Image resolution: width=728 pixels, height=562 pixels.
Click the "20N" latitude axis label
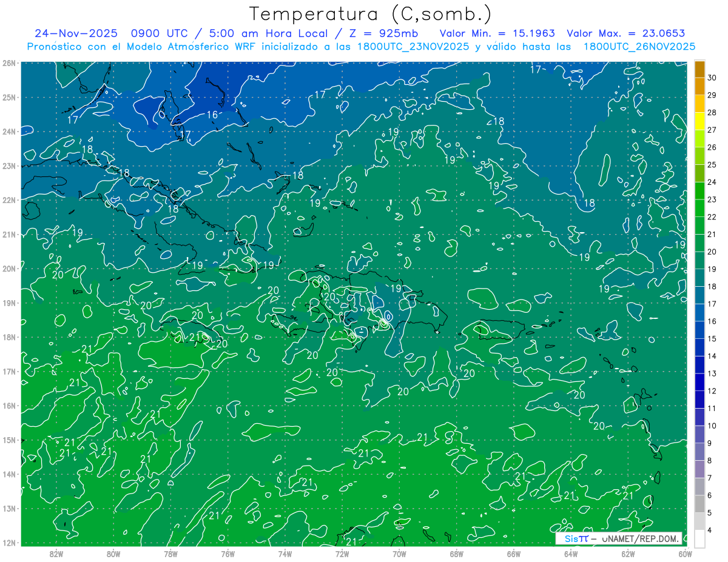(8, 269)
